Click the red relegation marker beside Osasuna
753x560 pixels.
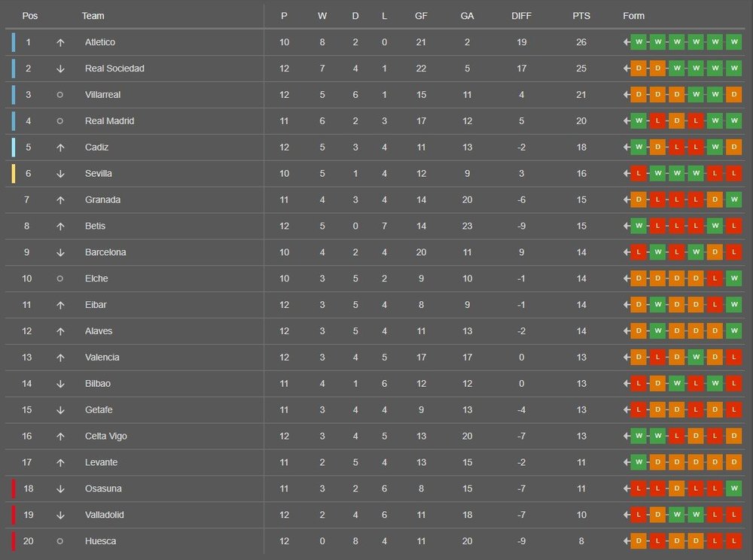[13, 488]
